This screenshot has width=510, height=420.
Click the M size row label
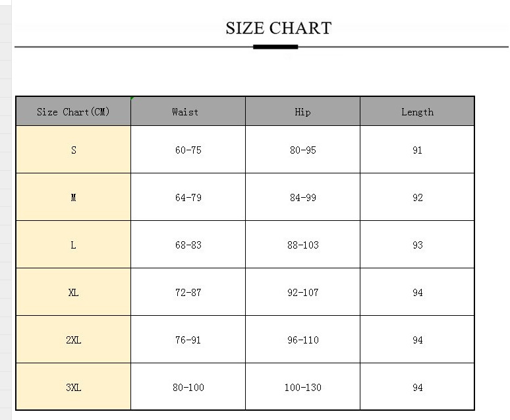(x=73, y=197)
